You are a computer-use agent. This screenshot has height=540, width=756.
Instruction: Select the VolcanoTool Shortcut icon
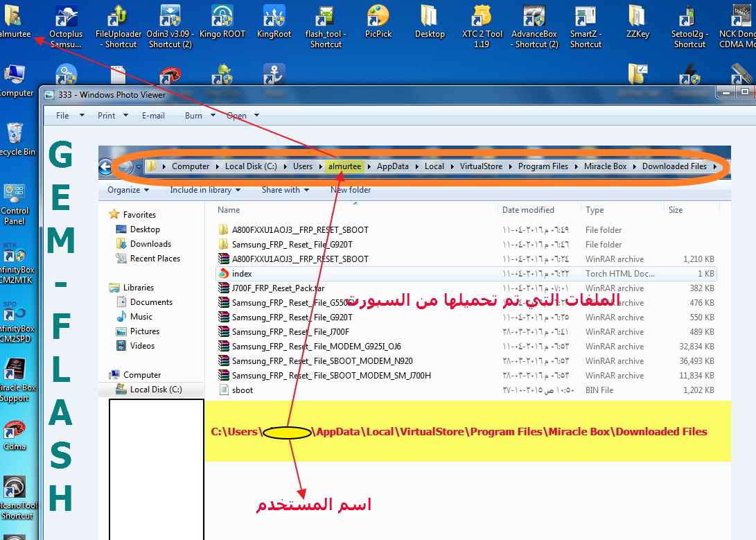17,498
